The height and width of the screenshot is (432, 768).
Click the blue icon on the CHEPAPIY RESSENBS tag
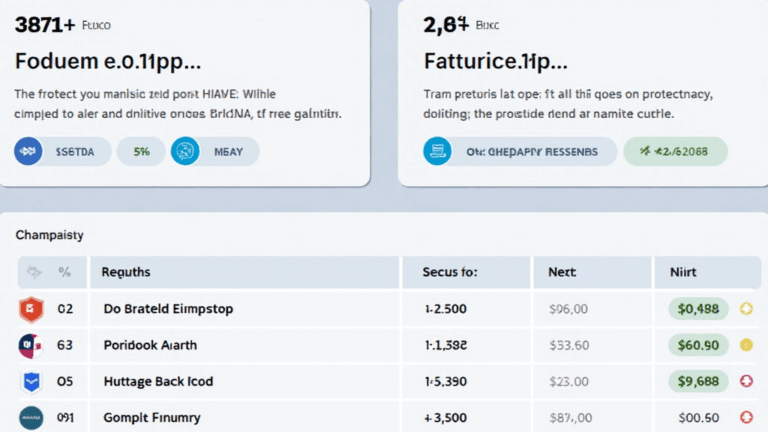438,151
